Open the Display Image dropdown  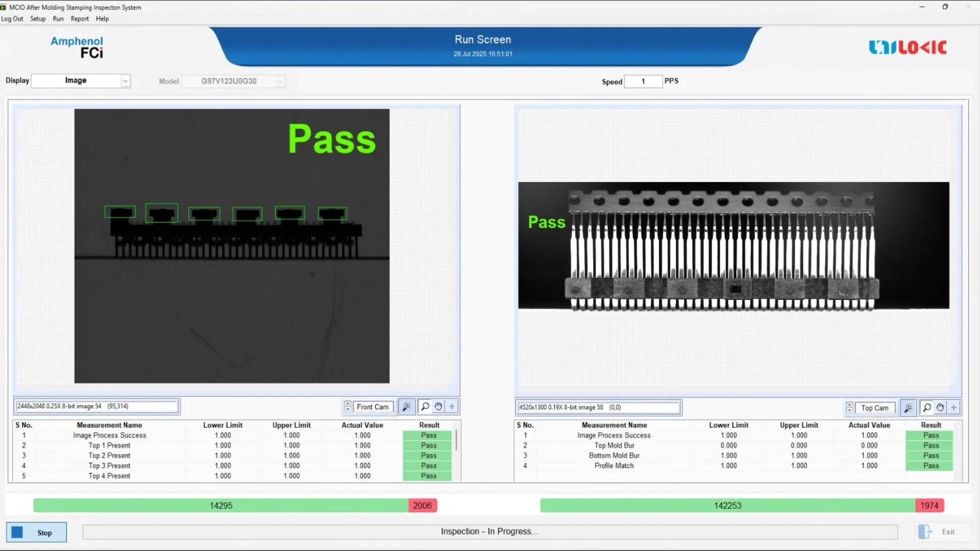(125, 81)
